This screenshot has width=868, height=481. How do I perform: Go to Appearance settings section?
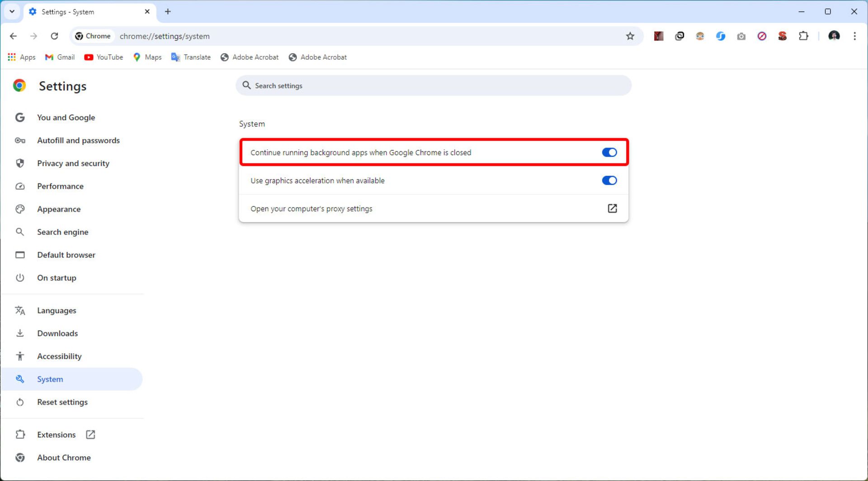(x=59, y=209)
